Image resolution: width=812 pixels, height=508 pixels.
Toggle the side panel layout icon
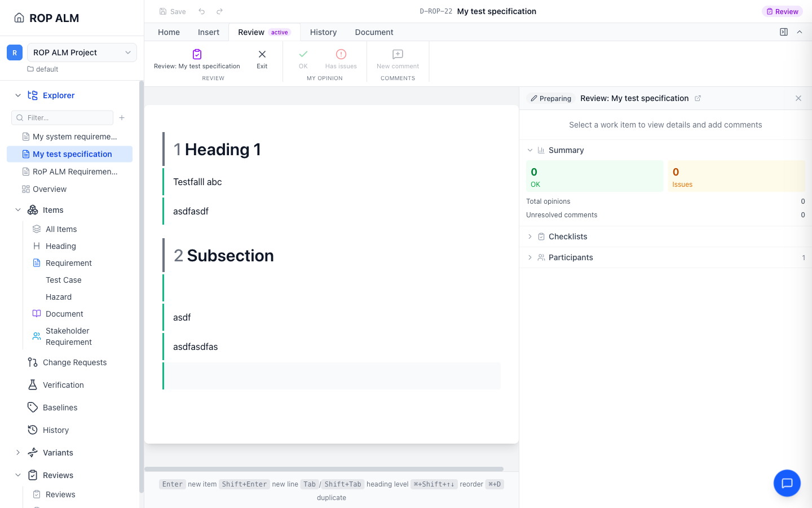tap(784, 32)
